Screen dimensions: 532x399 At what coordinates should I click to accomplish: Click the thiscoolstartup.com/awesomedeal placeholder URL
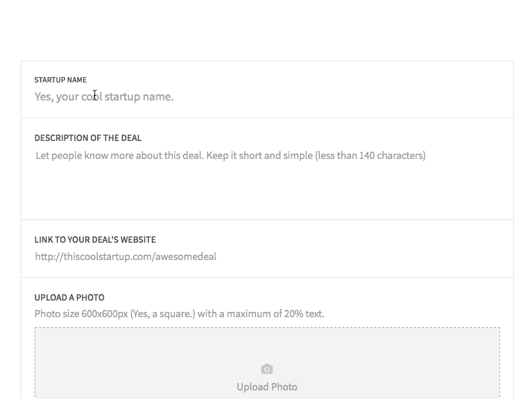pyautogui.click(x=126, y=257)
